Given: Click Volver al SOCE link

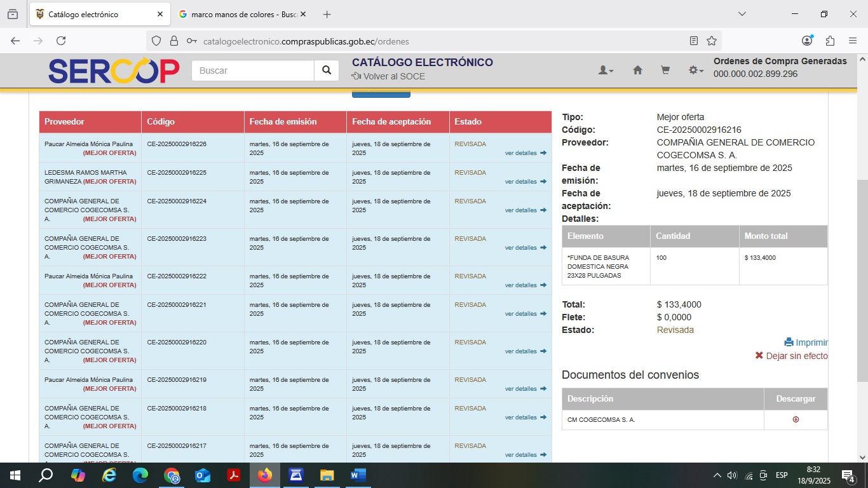Looking at the screenshot, I should (x=388, y=76).
